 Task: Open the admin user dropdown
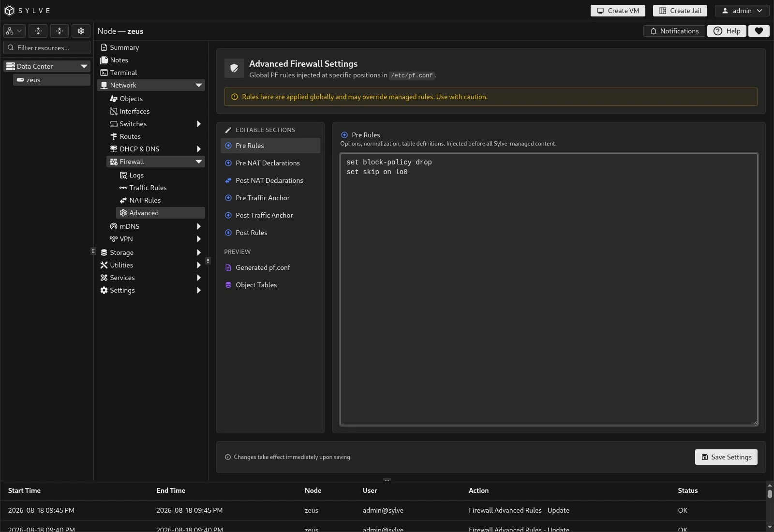click(x=742, y=11)
